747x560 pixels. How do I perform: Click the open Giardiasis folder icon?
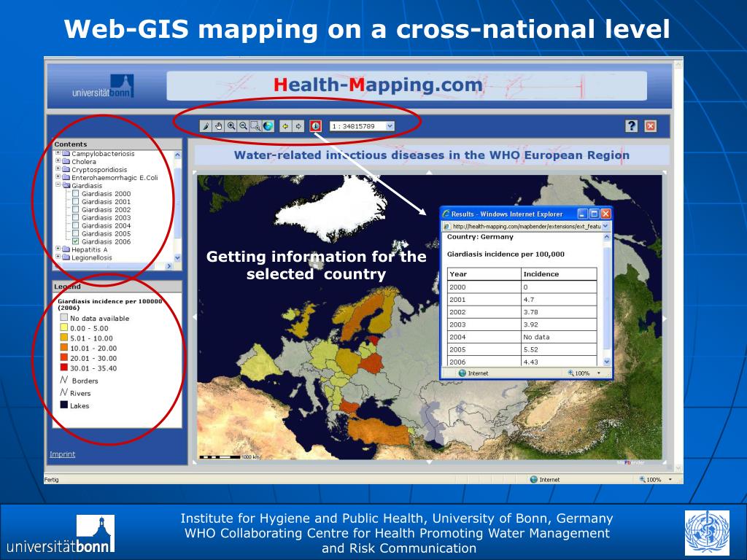click(66, 186)
